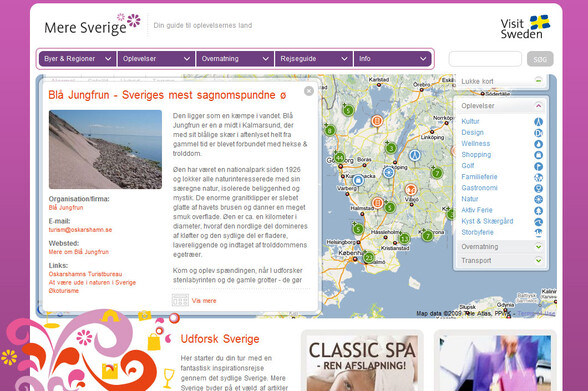The height and width of the screenshot is (391, 588).
Task: Select Kultur in Oplevelser list
Action: pos(470,121)
